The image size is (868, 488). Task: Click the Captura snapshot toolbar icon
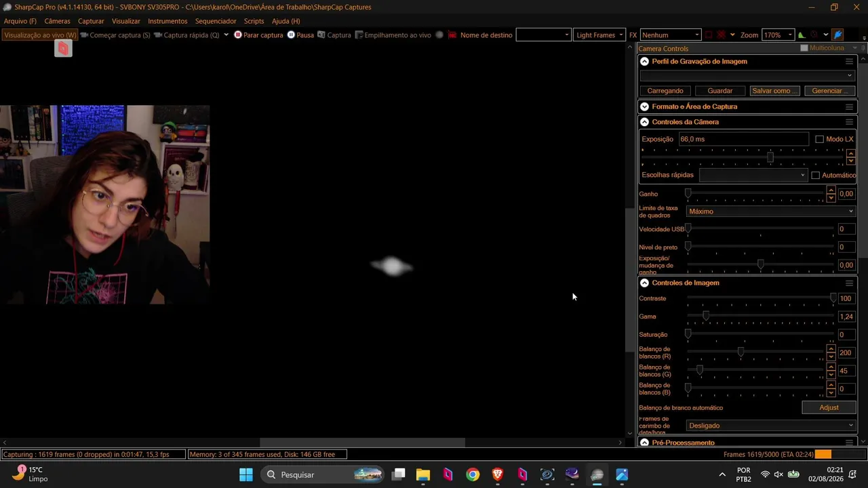tap(321, 35)
